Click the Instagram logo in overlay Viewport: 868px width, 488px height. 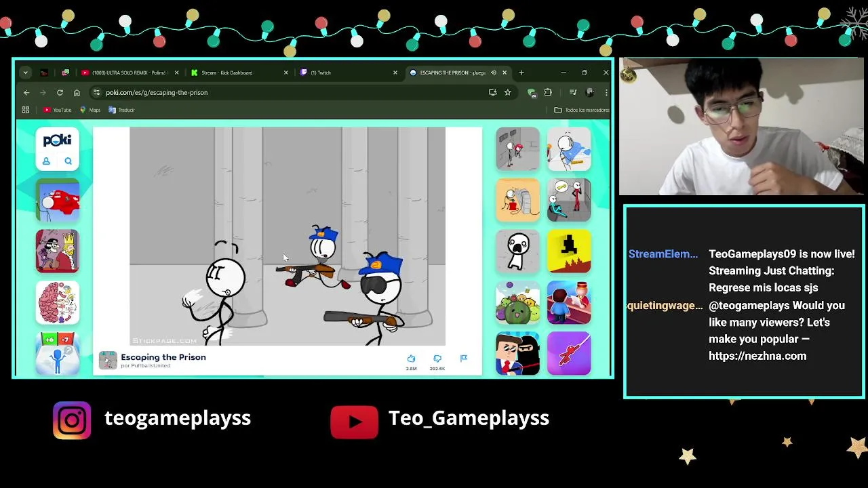[72, 421]
